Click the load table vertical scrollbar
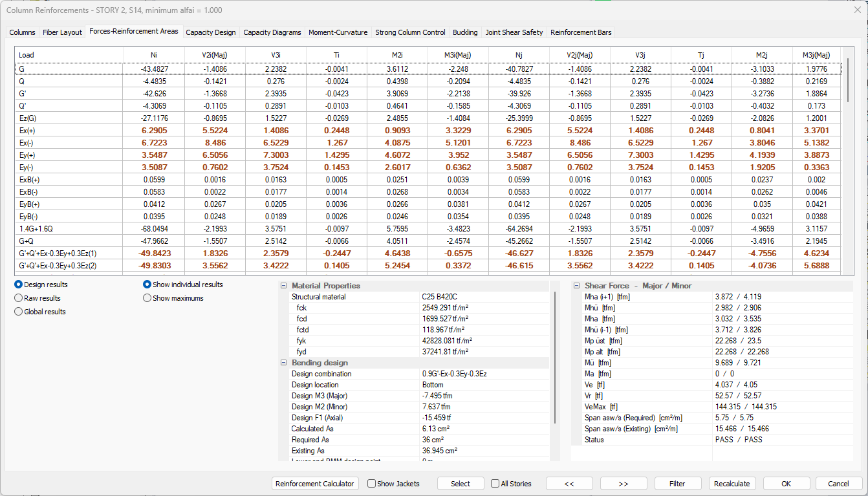The height and width of the screenshot is (496, 868). coord(848,162)
